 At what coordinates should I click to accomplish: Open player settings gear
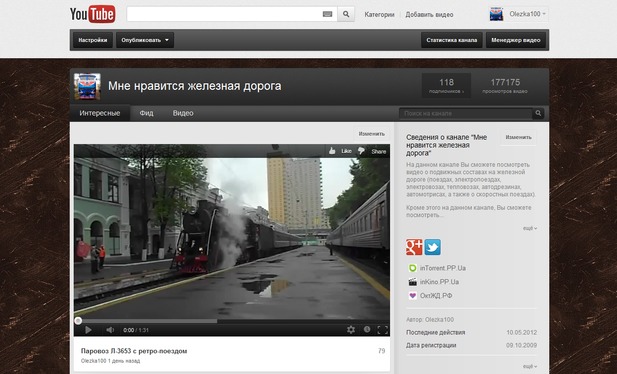click(x=351, y=330)
